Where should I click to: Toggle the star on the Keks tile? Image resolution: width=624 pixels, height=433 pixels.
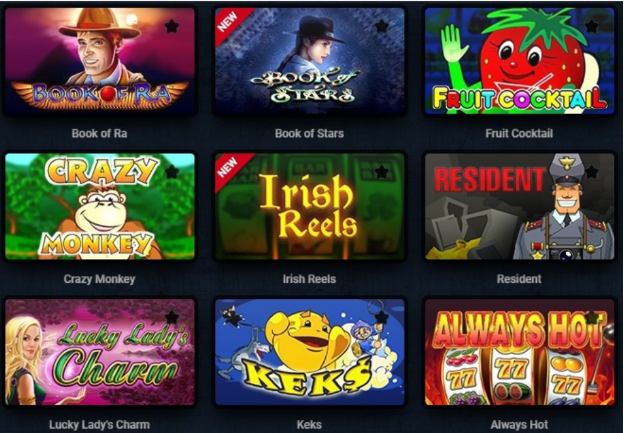pyautogui.click(x=382, y=318)
